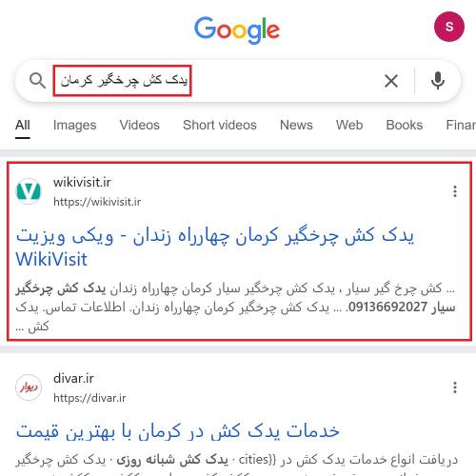
Task: Open the WikiVisit result title link
Action: 215,248
